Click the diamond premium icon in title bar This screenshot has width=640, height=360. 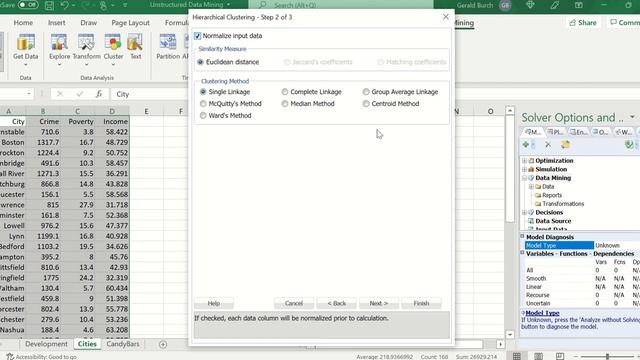530,5
